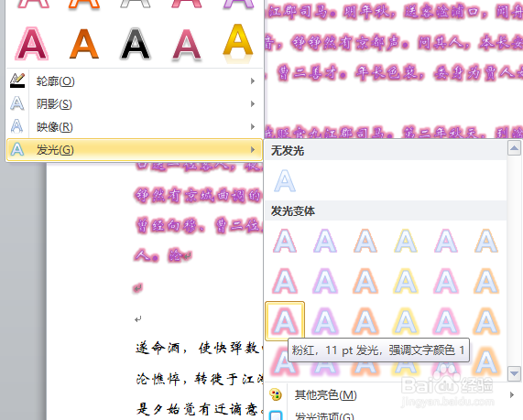
Task: Pick first-row glow variant, accent 5 magenta
Action: coord(446,241)
